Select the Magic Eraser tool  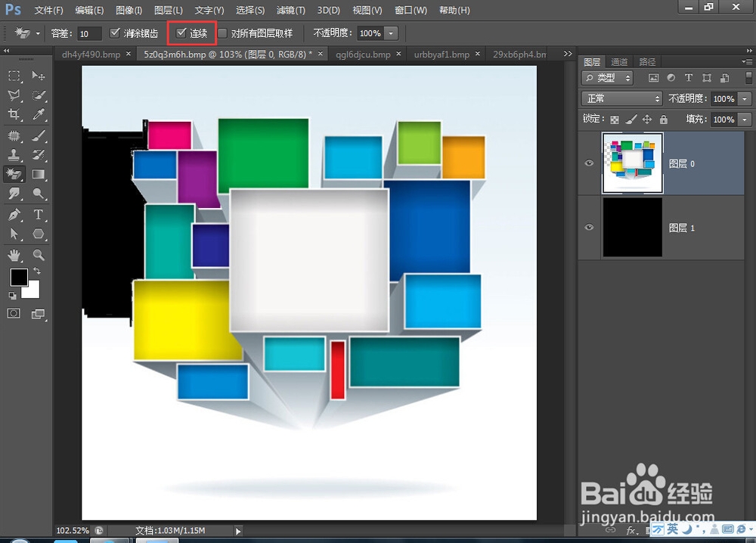click(14, 174)
